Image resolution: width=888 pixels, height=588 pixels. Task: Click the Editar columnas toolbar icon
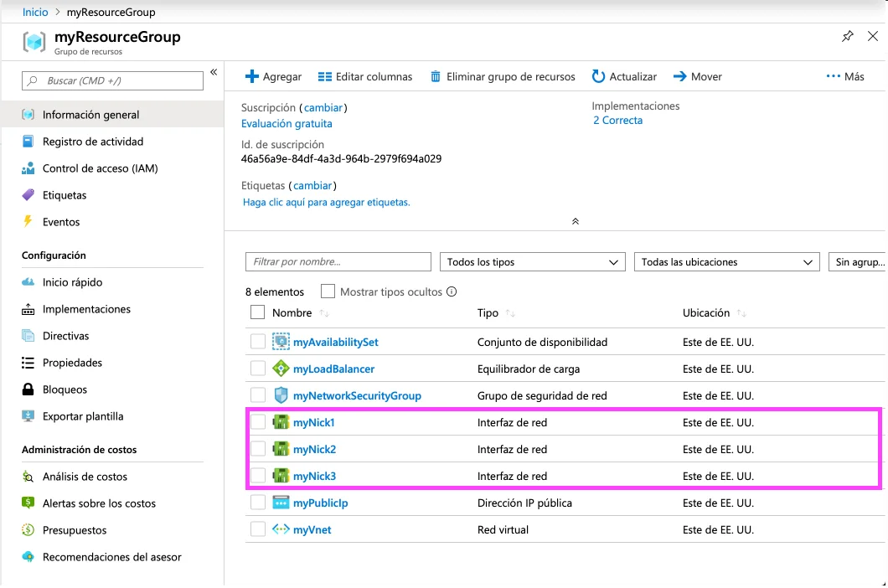coord(324,76)
